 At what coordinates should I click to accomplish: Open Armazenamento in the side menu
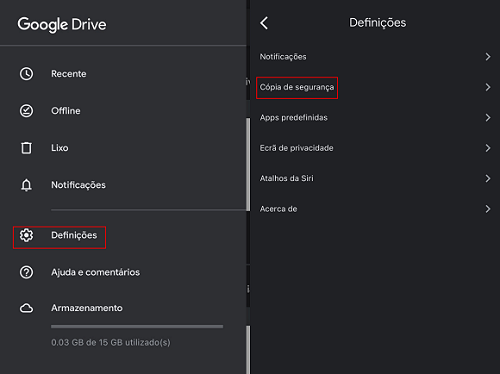[x=123, y=308]
